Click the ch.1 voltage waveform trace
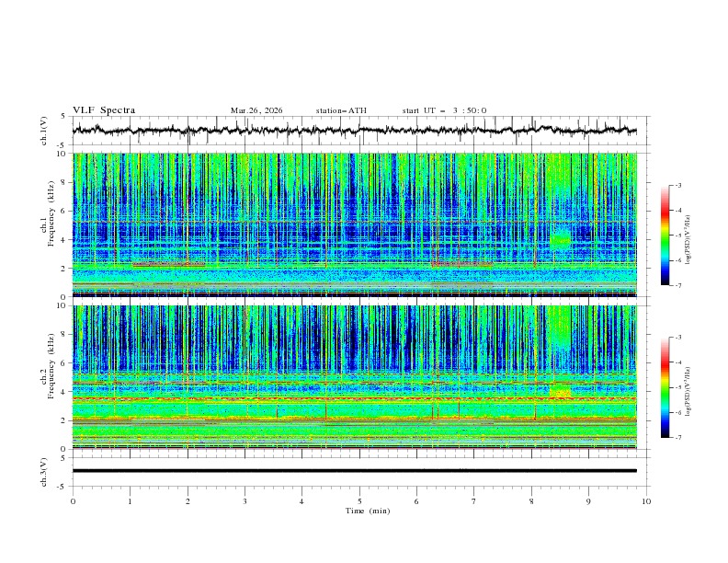728x563 pixels. tap(355, 131)
